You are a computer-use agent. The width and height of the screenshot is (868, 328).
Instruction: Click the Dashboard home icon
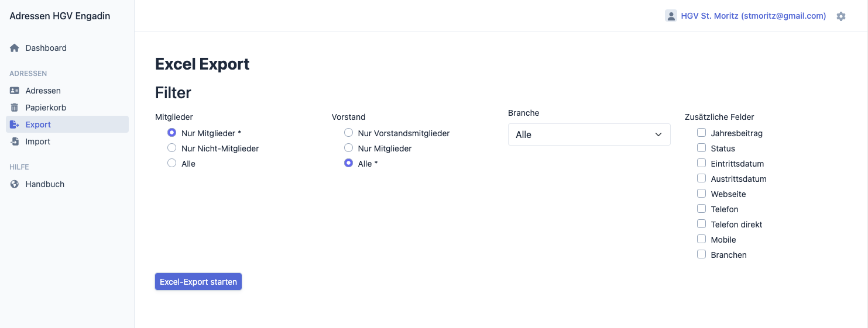(x=15, y=48)
